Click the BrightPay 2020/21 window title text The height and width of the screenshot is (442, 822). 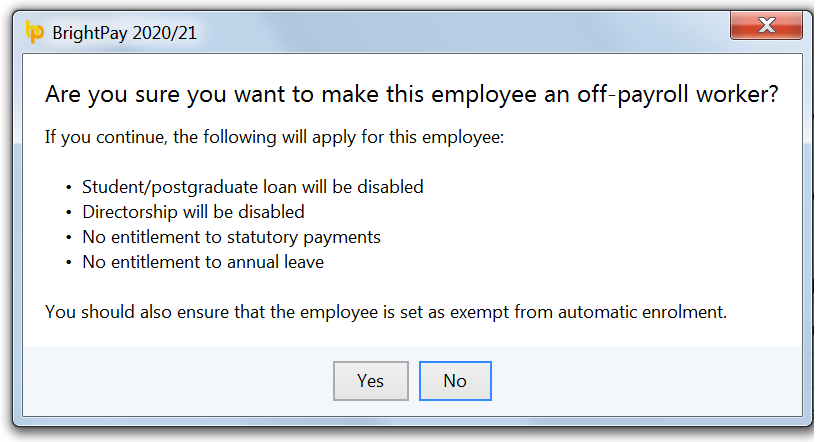click(x=124, y=33)
